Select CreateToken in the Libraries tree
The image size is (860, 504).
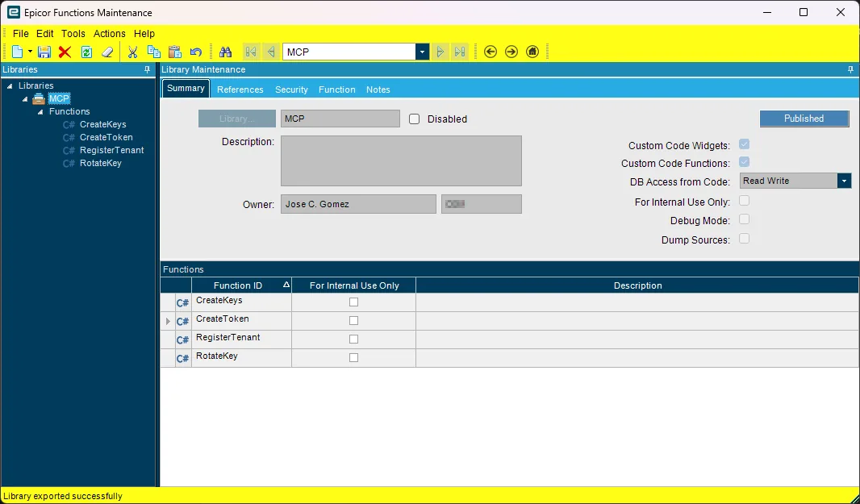[x=106, y=137]
